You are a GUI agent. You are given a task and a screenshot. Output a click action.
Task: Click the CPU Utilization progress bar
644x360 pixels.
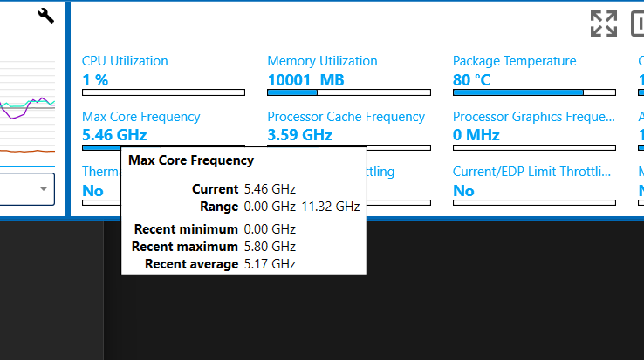coord(163,92)
